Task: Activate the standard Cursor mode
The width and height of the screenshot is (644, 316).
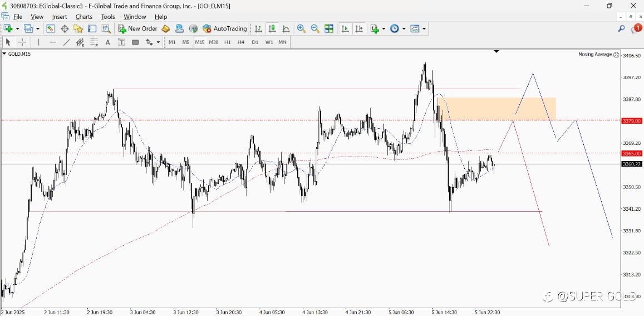Action: (8, 42)
